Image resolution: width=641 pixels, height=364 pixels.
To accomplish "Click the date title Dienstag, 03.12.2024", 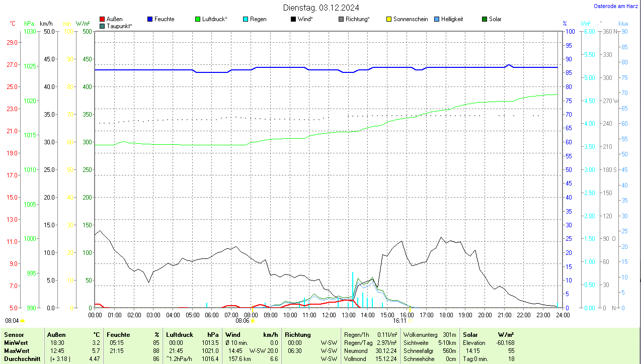I will (321, 8).
